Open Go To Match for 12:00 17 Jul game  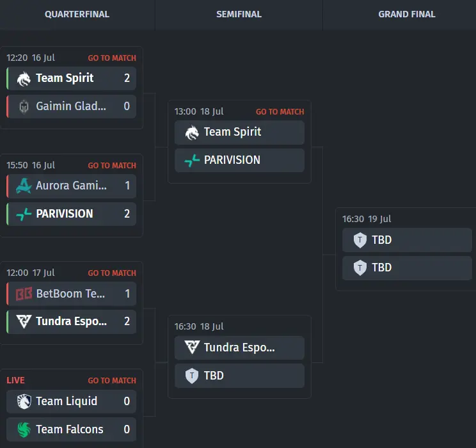pyautogui.click(x=112, y=273)
